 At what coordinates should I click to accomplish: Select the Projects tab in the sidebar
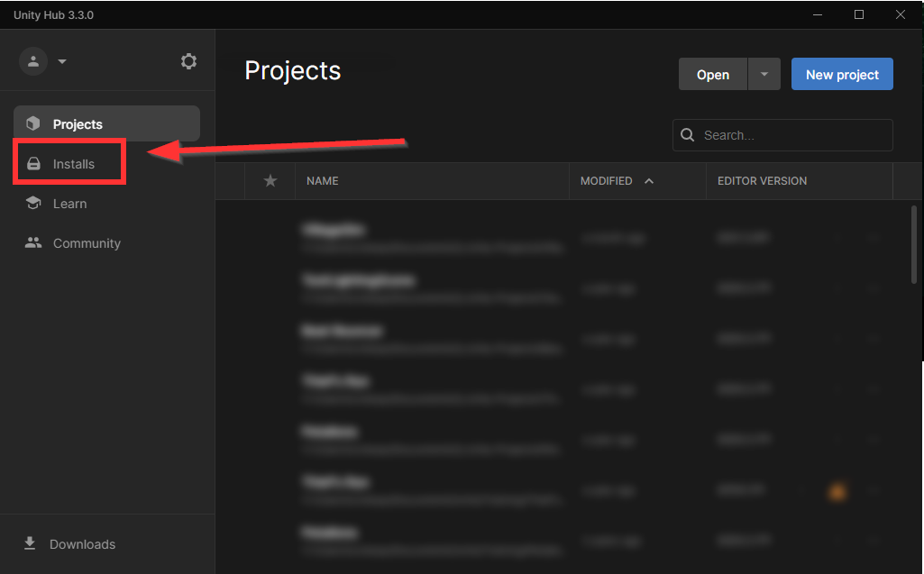106,124
